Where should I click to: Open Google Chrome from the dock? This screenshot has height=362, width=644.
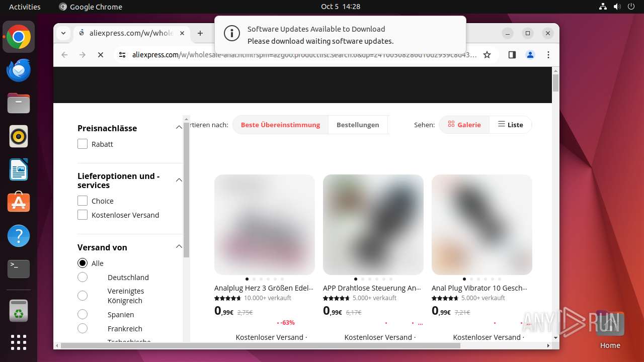click(x=19, y=37)
